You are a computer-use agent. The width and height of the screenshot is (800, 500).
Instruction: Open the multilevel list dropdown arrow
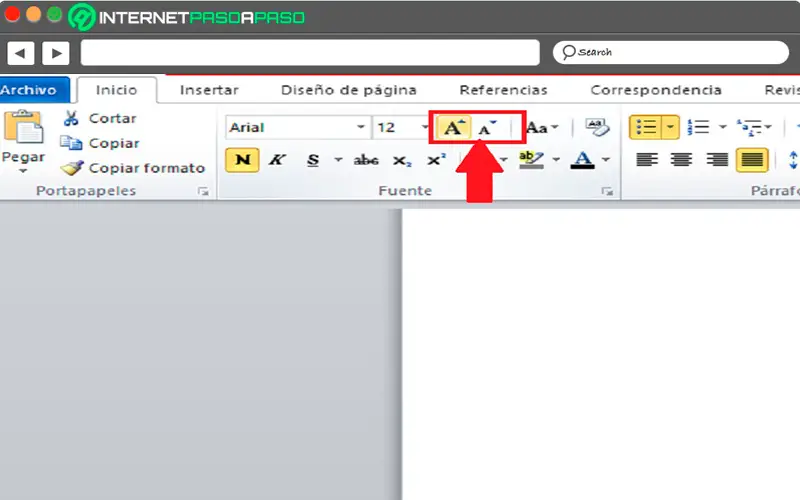(768, 127)
